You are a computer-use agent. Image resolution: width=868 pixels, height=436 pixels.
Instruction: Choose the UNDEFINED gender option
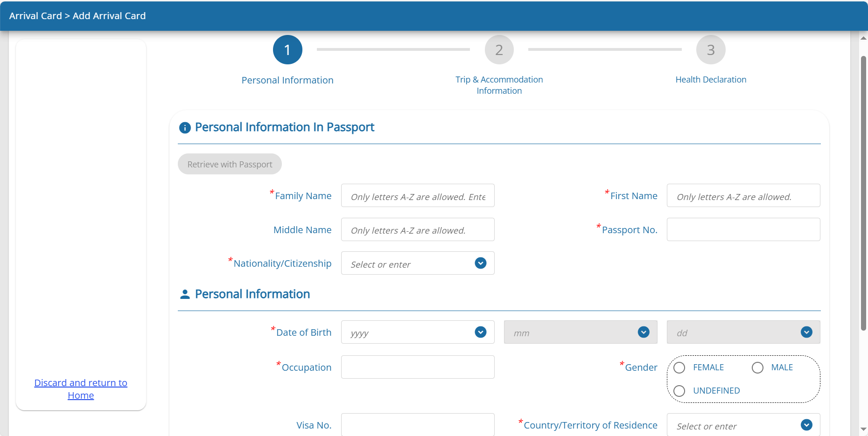(679, 391)
